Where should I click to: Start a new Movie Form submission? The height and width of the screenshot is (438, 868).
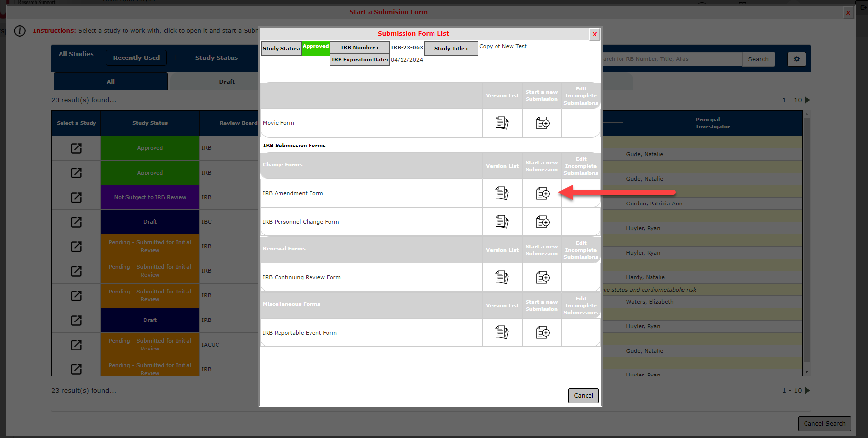coord(542,123)
